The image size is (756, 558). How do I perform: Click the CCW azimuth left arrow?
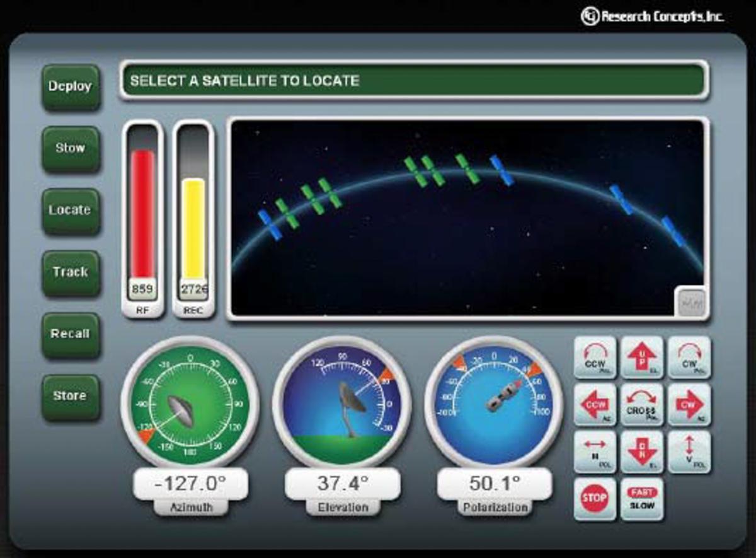click(595, 405)
